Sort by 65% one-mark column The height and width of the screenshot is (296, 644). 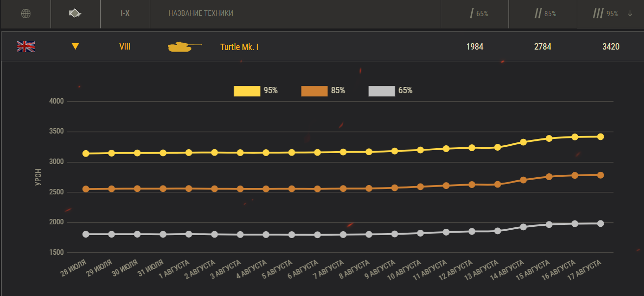479,14
